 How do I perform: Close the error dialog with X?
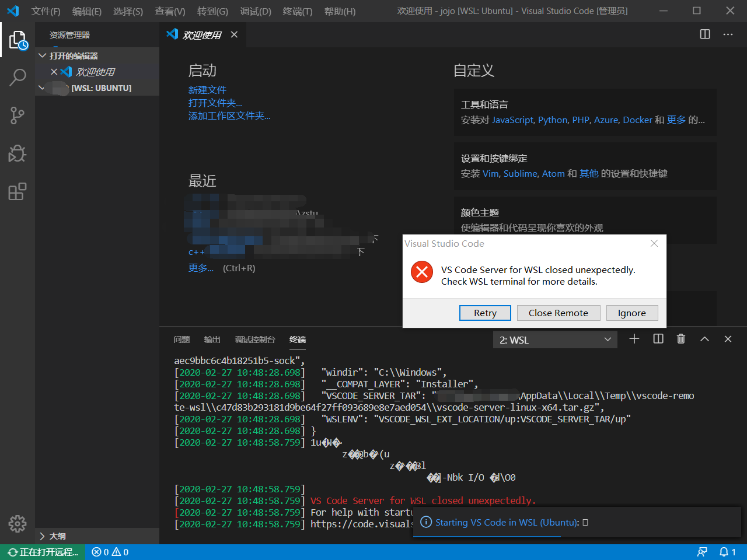654,243
